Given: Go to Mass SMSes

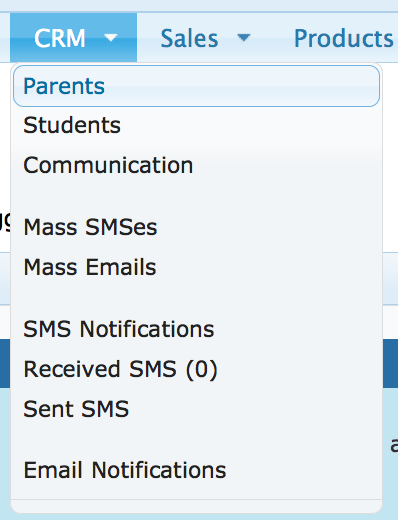Looking at the screenshot, I should point(196,227).
